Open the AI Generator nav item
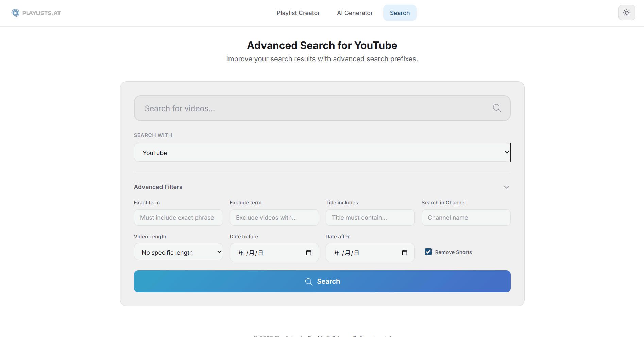Viewport: 644px width, 337px height. click(x=355, y=13)
